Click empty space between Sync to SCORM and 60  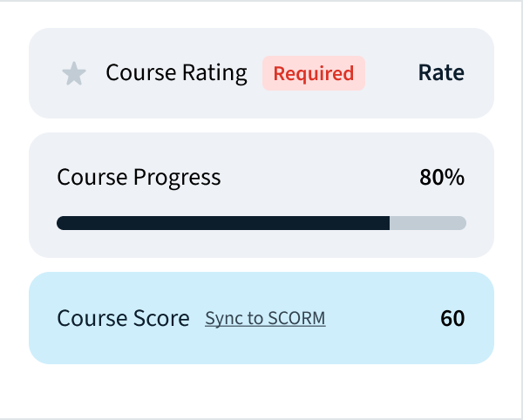[384, 319]
